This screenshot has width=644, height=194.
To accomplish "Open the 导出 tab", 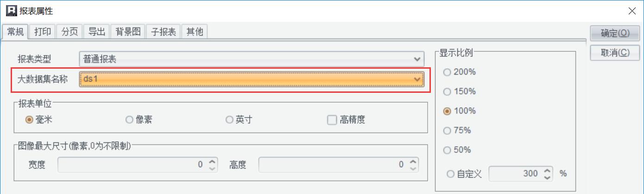I will coord(97,32).
